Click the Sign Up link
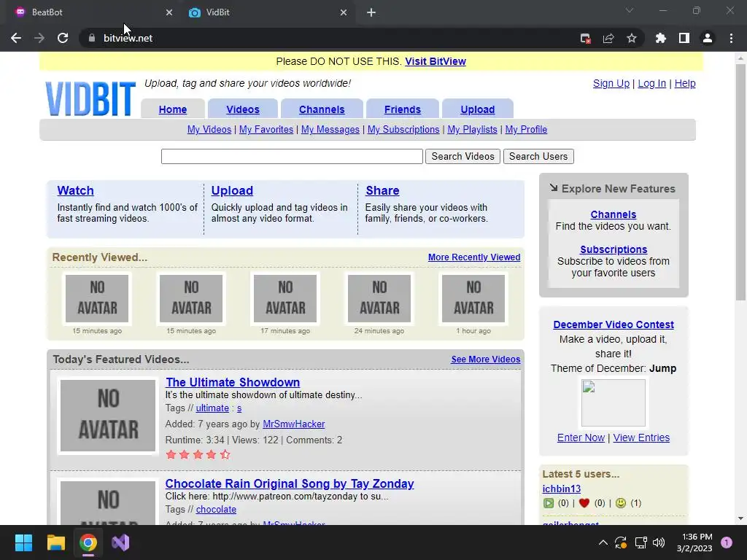 click(x=611, y=83)
